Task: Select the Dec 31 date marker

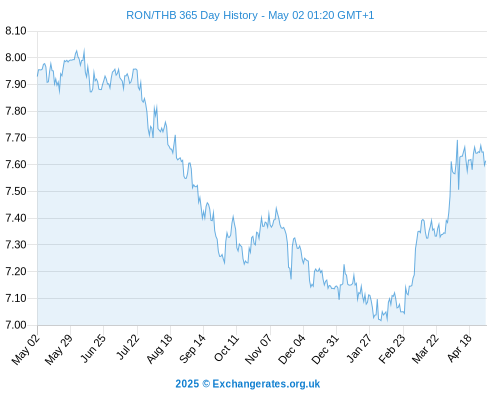Action: 325,349
